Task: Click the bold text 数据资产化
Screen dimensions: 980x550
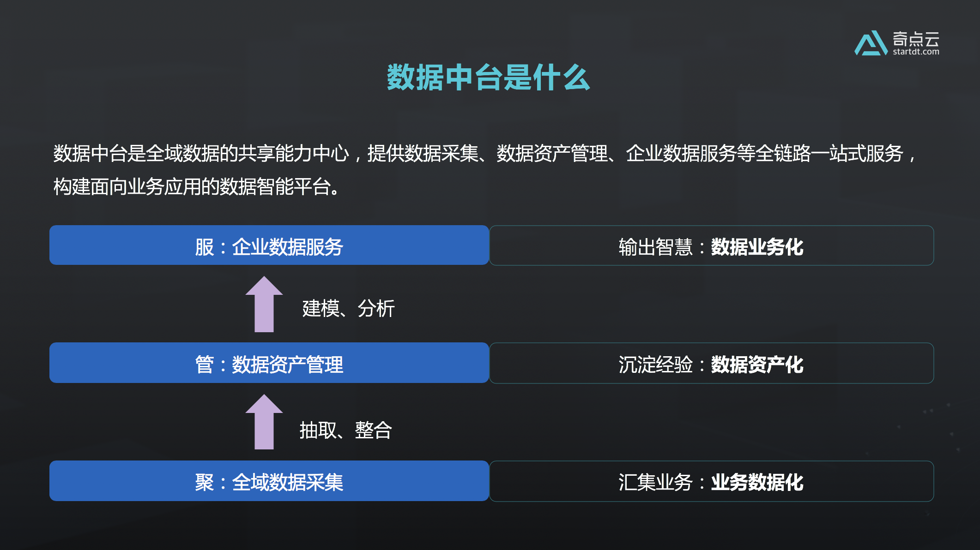Action: [x=757, y=365]
